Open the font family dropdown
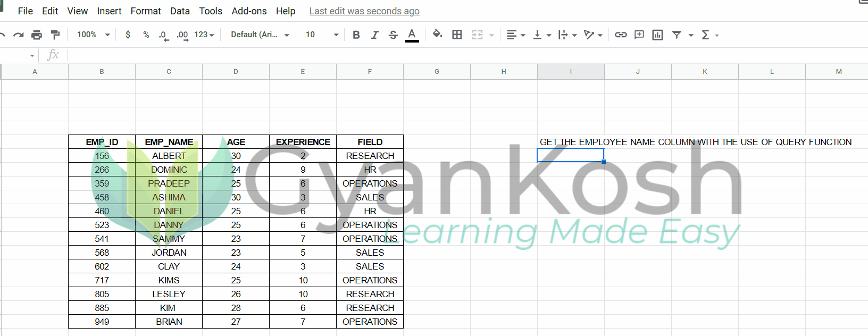868x336 pixels. coord(260,35)
